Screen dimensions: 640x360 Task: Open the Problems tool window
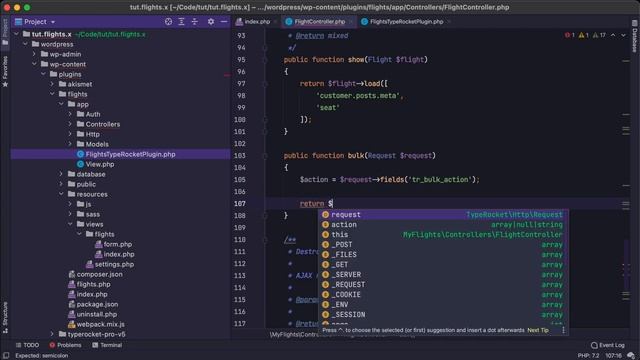tap(65, 345)
